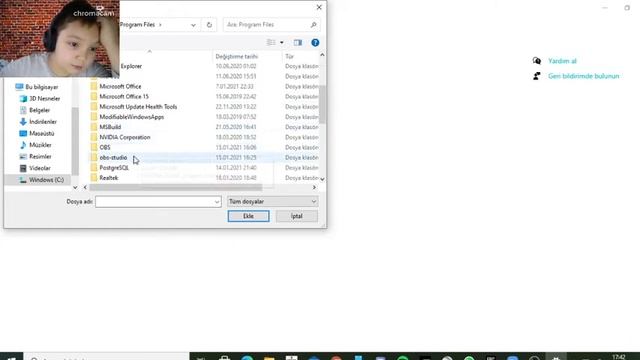640x360 pixels.
Task: Toggle the preview pane icon
Action: [298, 42]
